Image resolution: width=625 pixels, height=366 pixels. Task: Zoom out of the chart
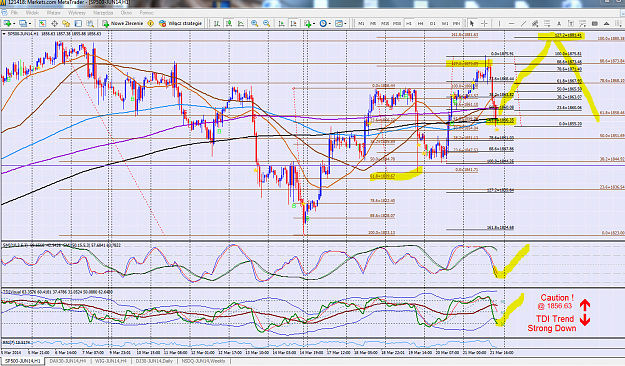click(266, 24)
